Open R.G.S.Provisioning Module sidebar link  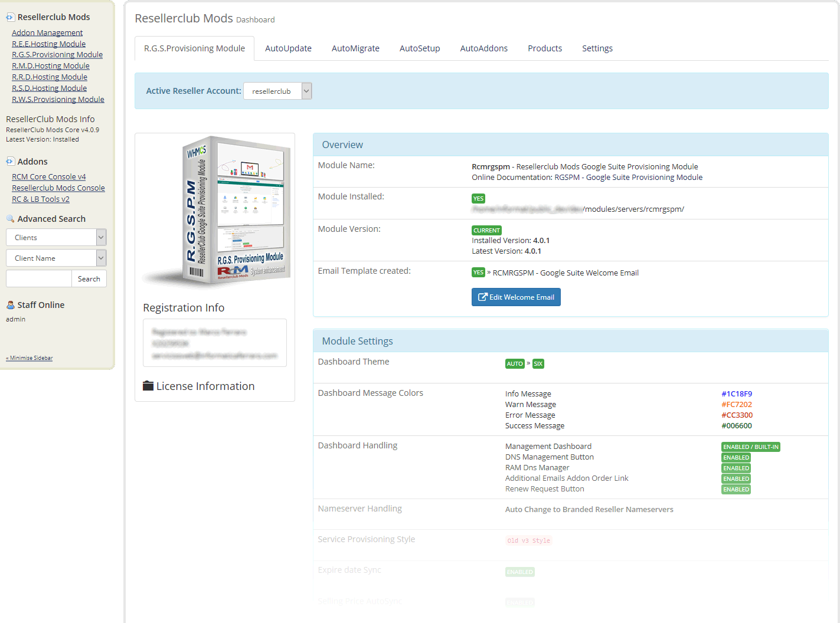57,54
